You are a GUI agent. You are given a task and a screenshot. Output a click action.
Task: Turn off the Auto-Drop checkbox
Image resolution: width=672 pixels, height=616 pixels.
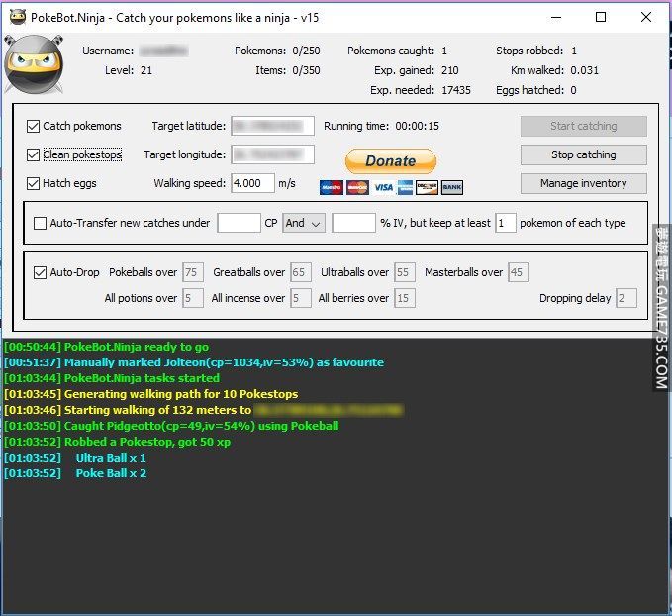click(41, 272)
